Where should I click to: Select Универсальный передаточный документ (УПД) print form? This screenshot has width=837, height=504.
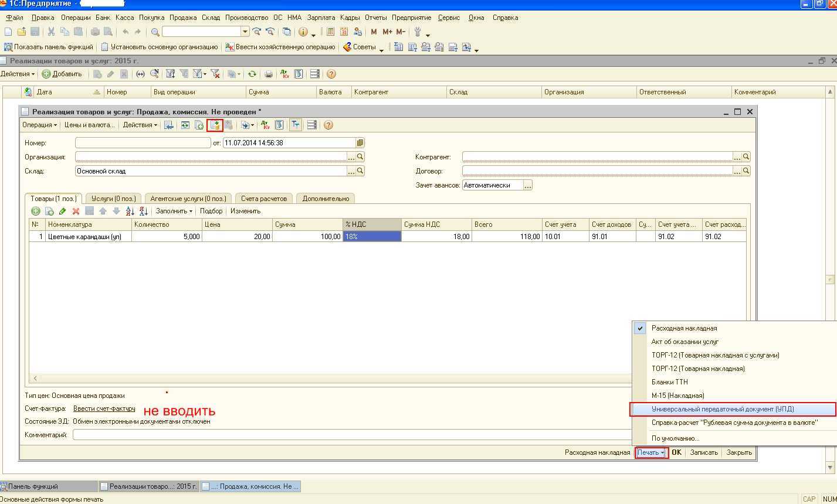tap(733, 409)
